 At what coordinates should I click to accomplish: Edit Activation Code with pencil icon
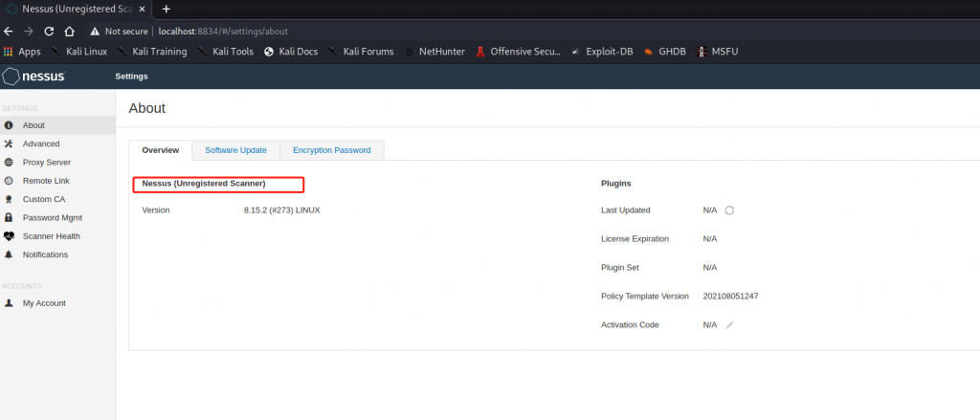point(729,325)
